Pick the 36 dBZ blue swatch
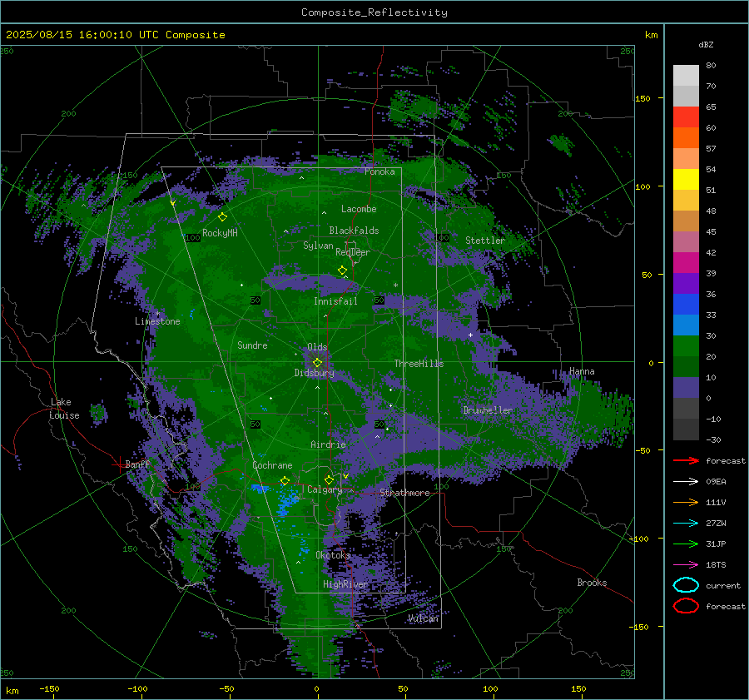The width and height of the screenshot is (749, 700). pos(686,304)
